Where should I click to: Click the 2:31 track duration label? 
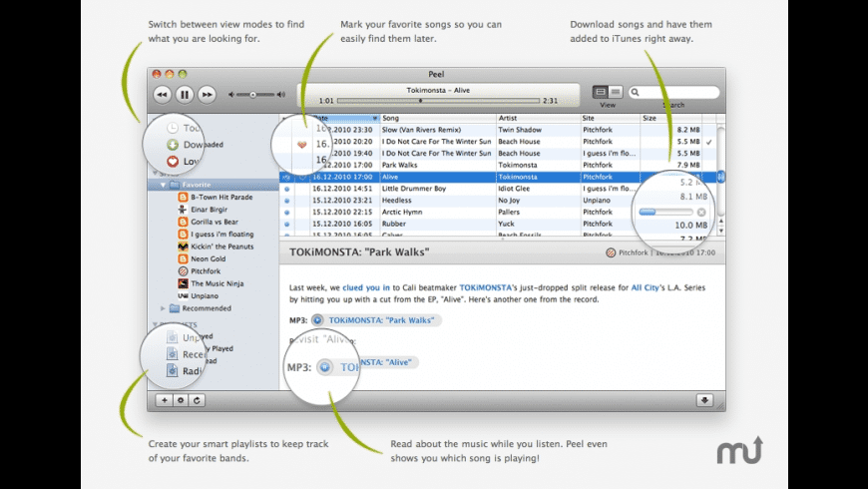(x=551, y=101)
